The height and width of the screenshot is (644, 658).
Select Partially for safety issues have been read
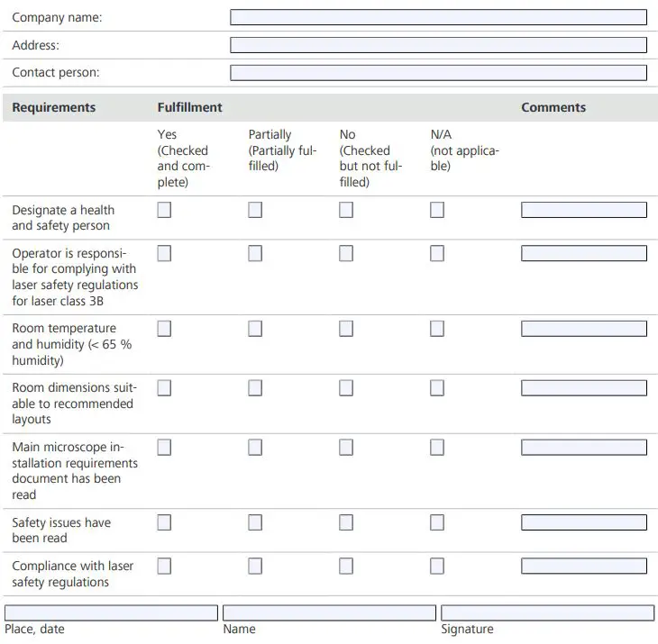click(x=255, y=522)
